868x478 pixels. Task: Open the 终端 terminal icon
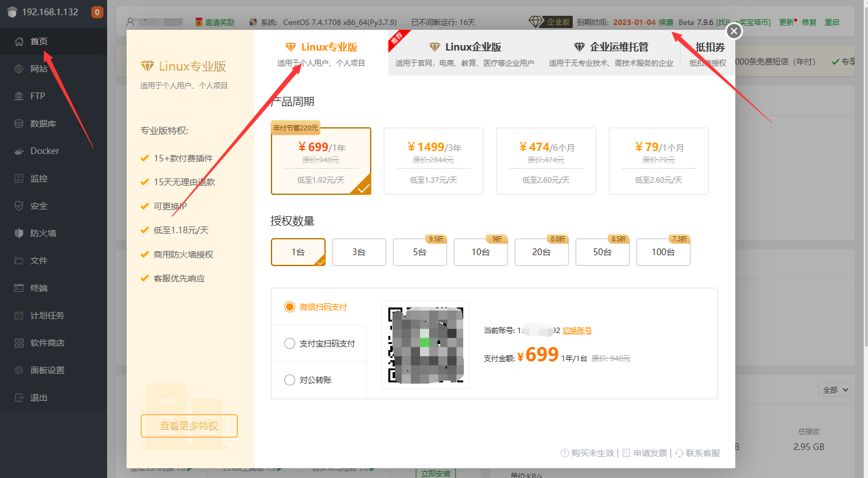19,288
